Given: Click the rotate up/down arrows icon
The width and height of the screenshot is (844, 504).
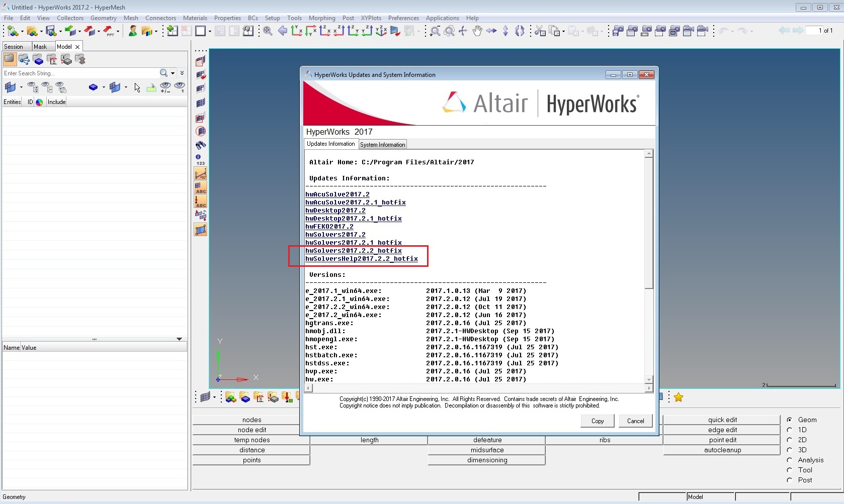Looking at the screenshot, I should pyautogui.click(x=505, y=31).
